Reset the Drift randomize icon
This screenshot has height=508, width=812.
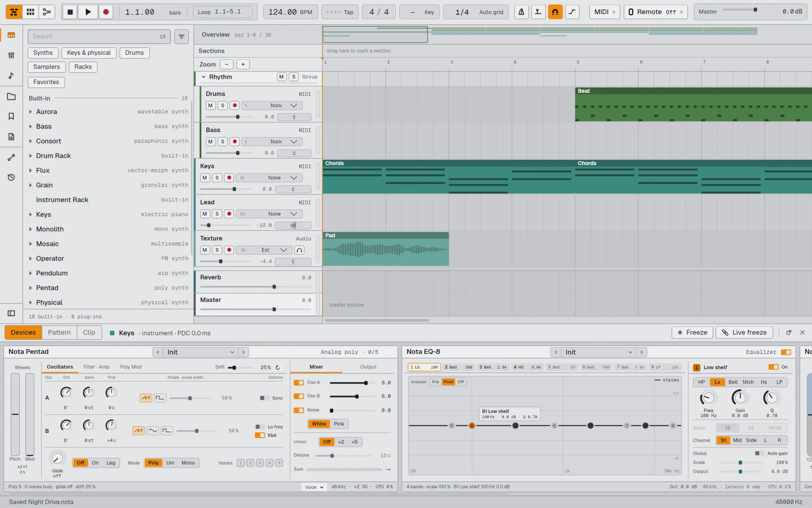(x=278, y=367)
